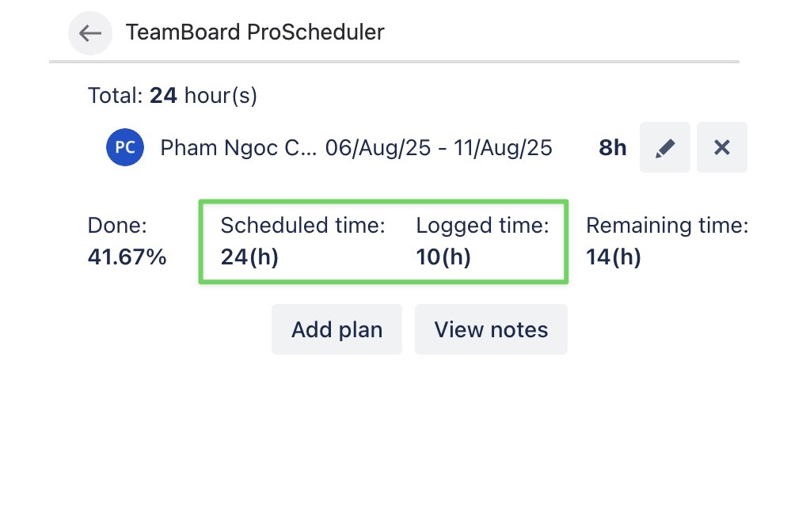Image resolution: width=787 pixels, height=532 pixels.
Task: Click the Remaining time 14(h) value
Action: 613,256
